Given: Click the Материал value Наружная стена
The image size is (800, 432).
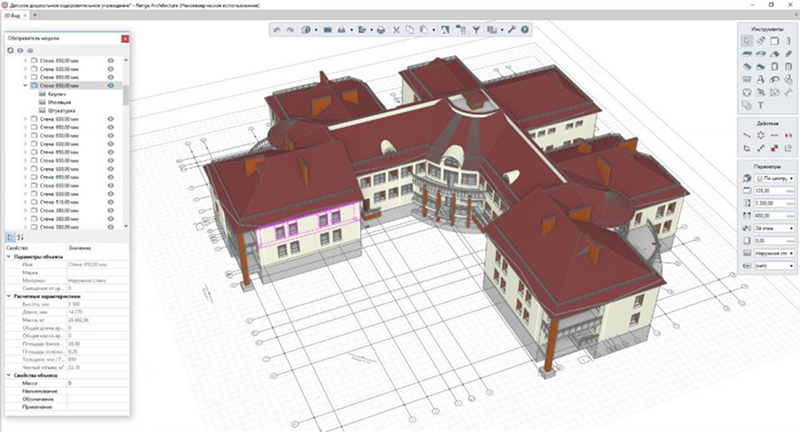Looking at the screenshot, I should (98, 281).
